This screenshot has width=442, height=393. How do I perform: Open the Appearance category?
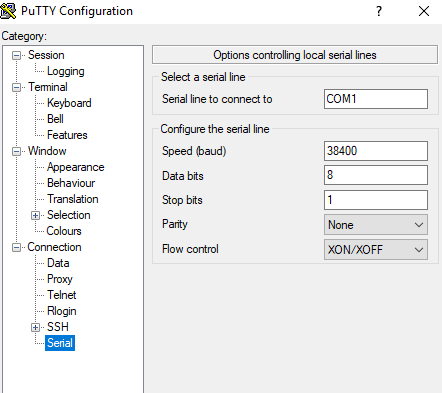pos(75,167)
